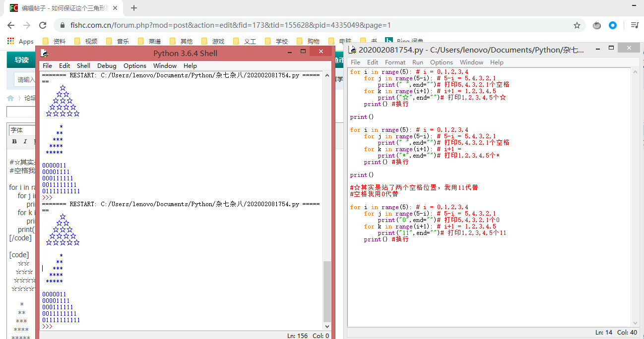The width and height of the screenshot is (644, 339).
Task: Open the Run menu in the editor window
Action: pyautogui.click(x=418, y=62)
